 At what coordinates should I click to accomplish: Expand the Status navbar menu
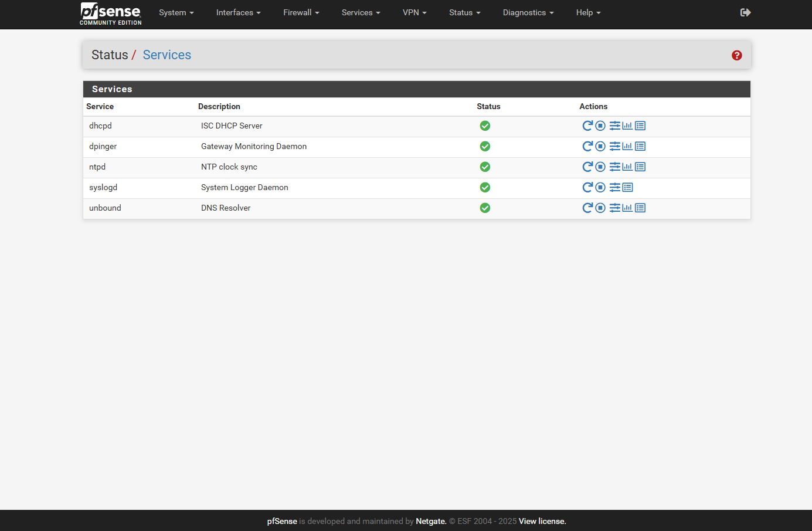tap(465, 12)
